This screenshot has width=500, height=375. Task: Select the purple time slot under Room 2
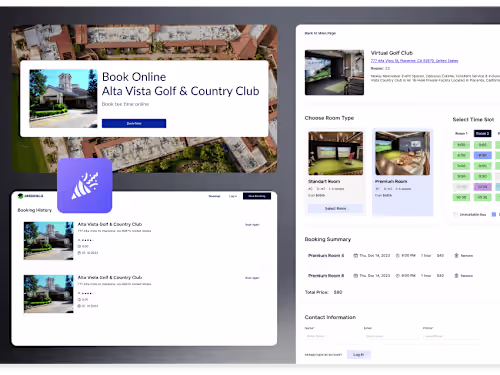pos(483,187)
